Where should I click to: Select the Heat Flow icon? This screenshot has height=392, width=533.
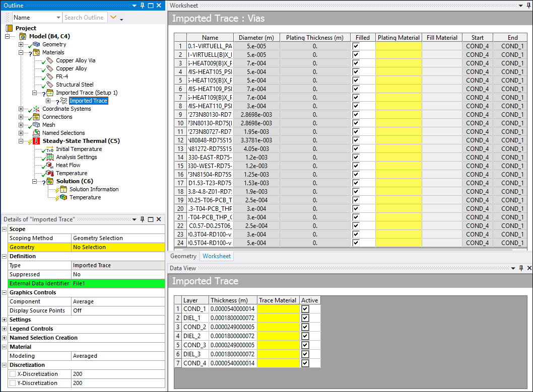(50, 165)
